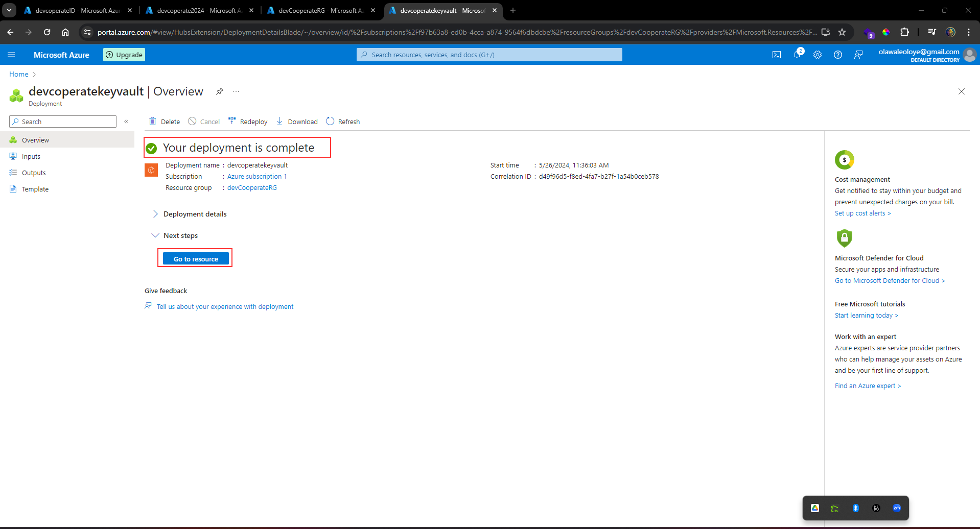Image resolution: width=980 pixels, height=529 pixels.
Task: Click Tell us about your experience link
Action: click(x=225, y=307)
